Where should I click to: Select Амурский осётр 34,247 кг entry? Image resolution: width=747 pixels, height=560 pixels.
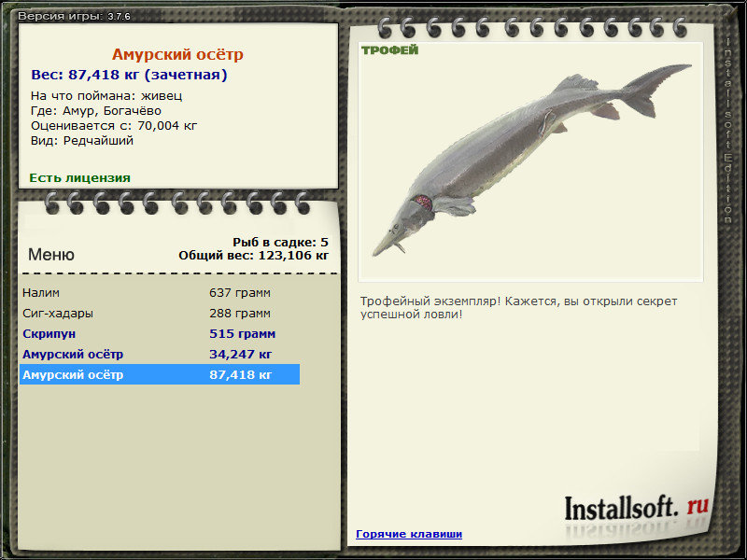pos(160,354)
